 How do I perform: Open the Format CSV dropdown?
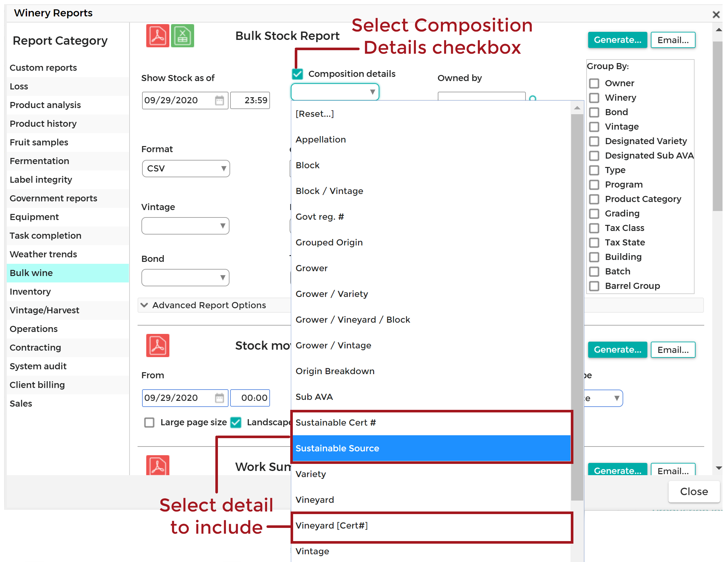point(186,169)
